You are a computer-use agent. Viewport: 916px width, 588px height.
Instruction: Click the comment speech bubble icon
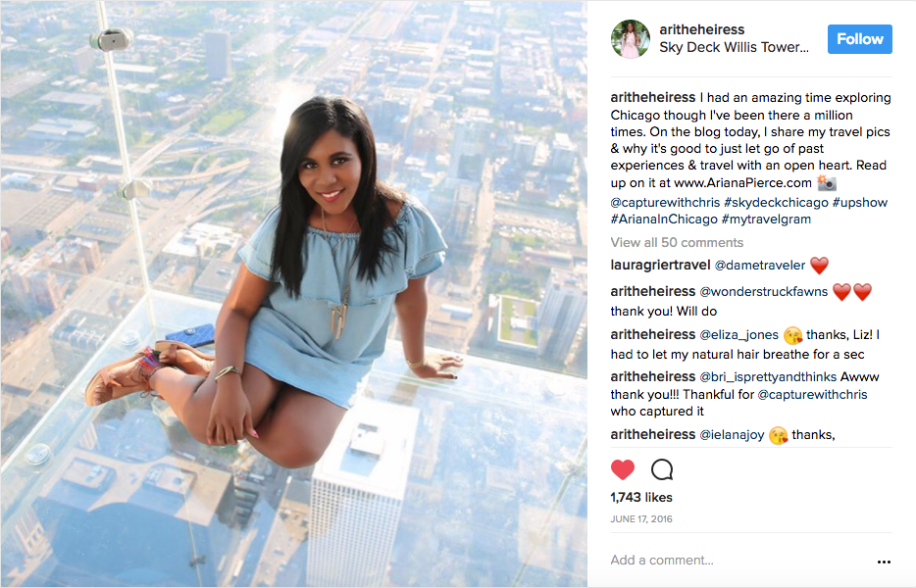tap(662, 469)
